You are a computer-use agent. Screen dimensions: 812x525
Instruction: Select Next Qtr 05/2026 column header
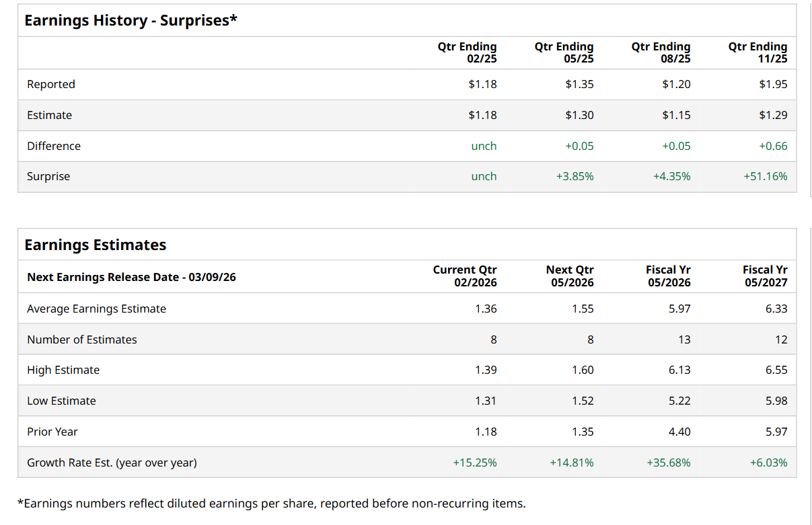570,276
